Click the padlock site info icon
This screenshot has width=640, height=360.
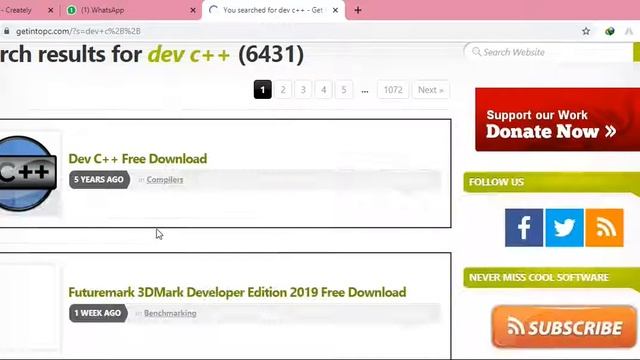[7, 31]
